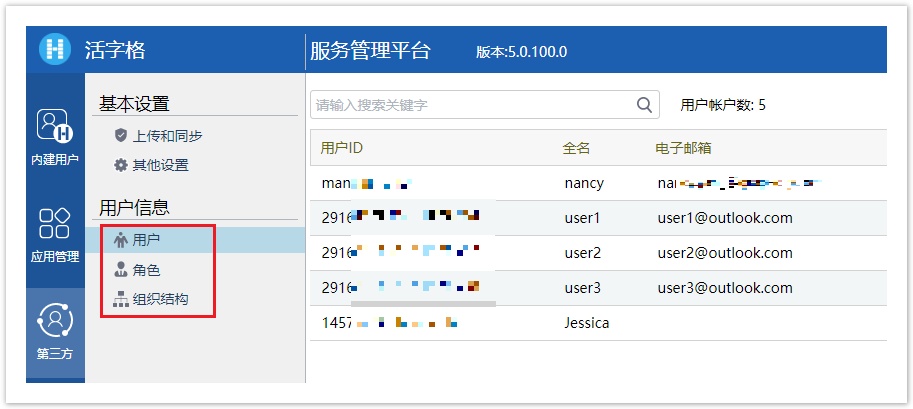Image resolution: width=913 pixels, height=409 pixels.
Task: Click the user ID in the user1 row
Action: click(x=401, y=217)
